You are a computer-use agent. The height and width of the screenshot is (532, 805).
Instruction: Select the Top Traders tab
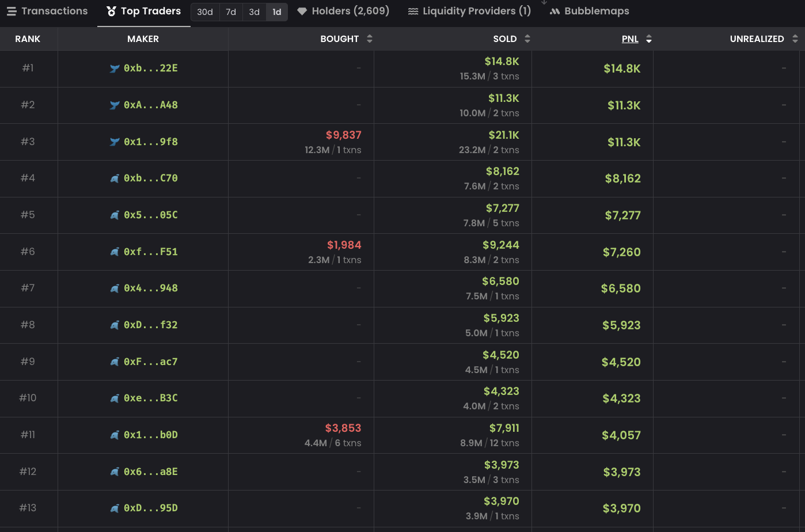click(x=144, y=11)
